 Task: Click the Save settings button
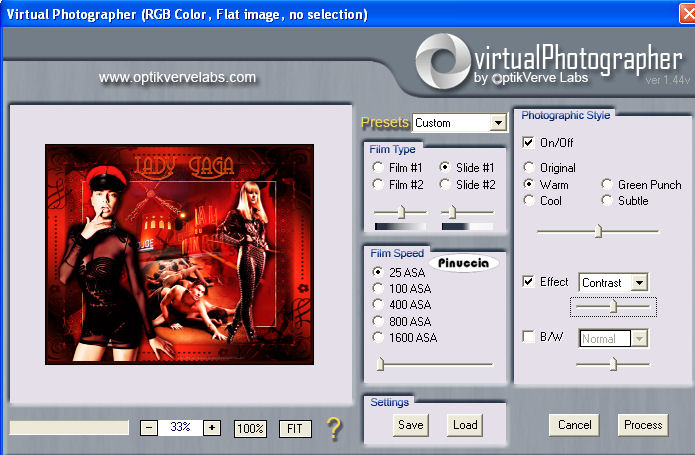click(x=411, y=425)
